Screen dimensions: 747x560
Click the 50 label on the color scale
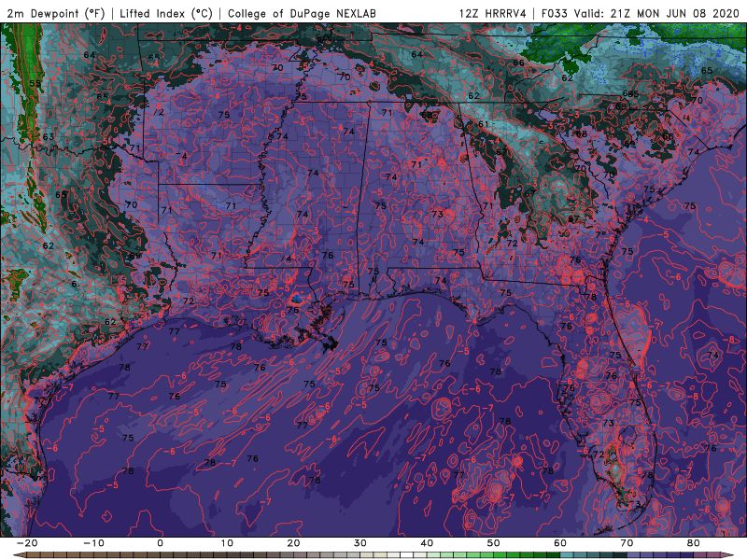(x=494, y=543)
